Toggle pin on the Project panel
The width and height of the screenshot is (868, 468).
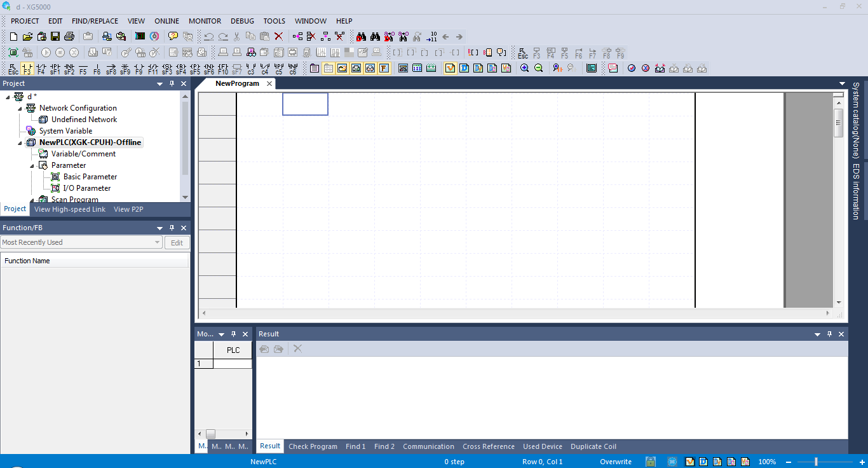pyautogui.click(x=172, y=83)
